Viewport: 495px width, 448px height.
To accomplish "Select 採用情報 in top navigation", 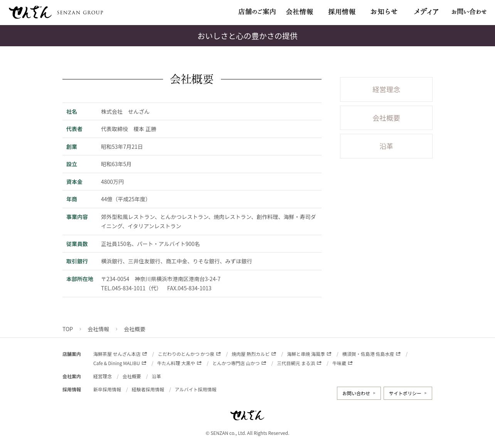I will 342,12.
